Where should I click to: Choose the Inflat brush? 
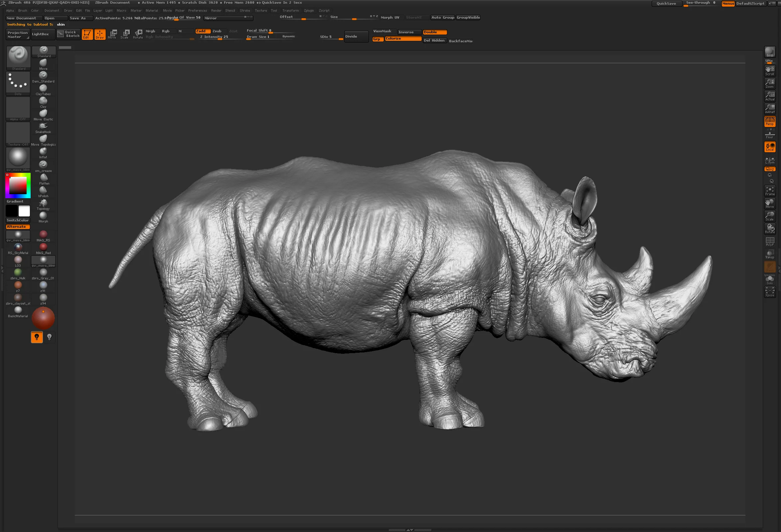click(x=43, y=153)
